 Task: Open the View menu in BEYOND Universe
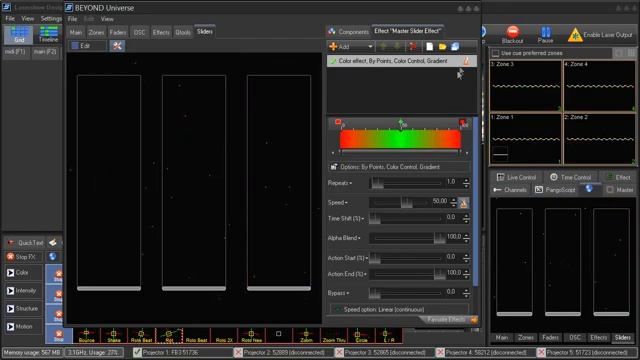107,19
